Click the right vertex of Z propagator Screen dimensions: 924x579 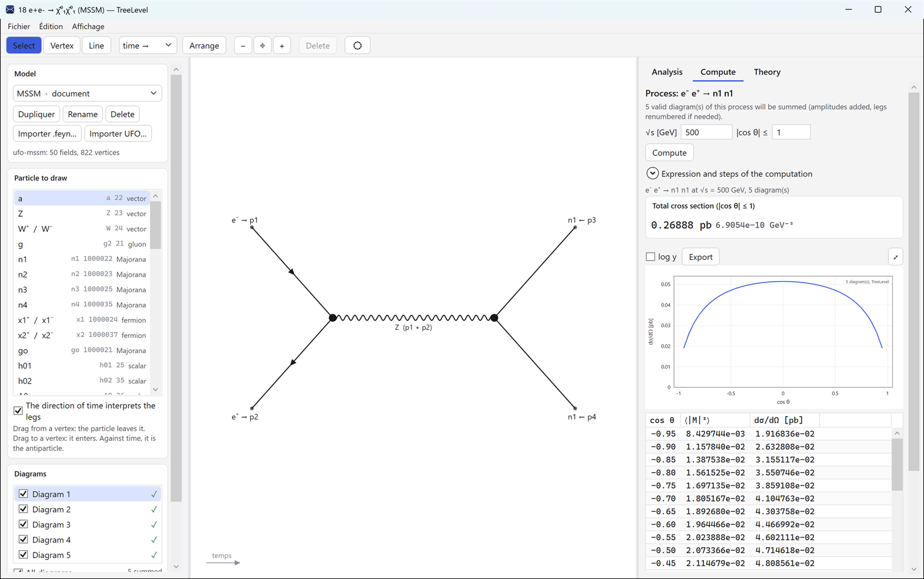494,318
